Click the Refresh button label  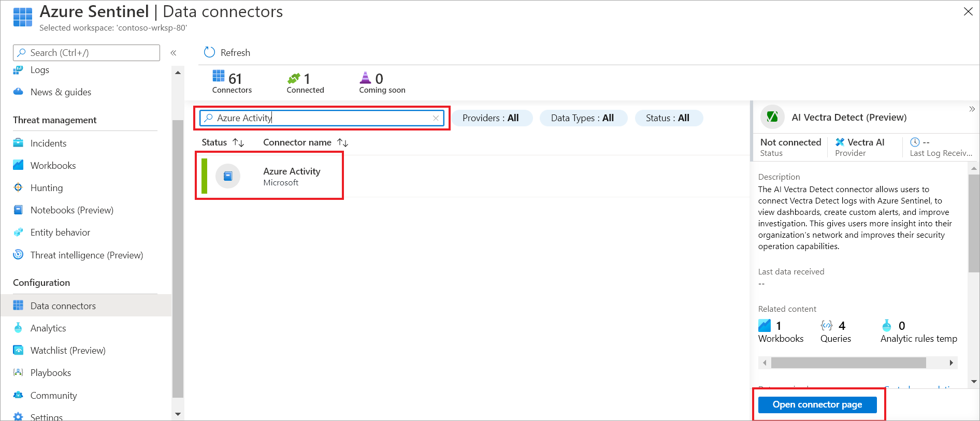pyautogui.click(x=235, y=53)
